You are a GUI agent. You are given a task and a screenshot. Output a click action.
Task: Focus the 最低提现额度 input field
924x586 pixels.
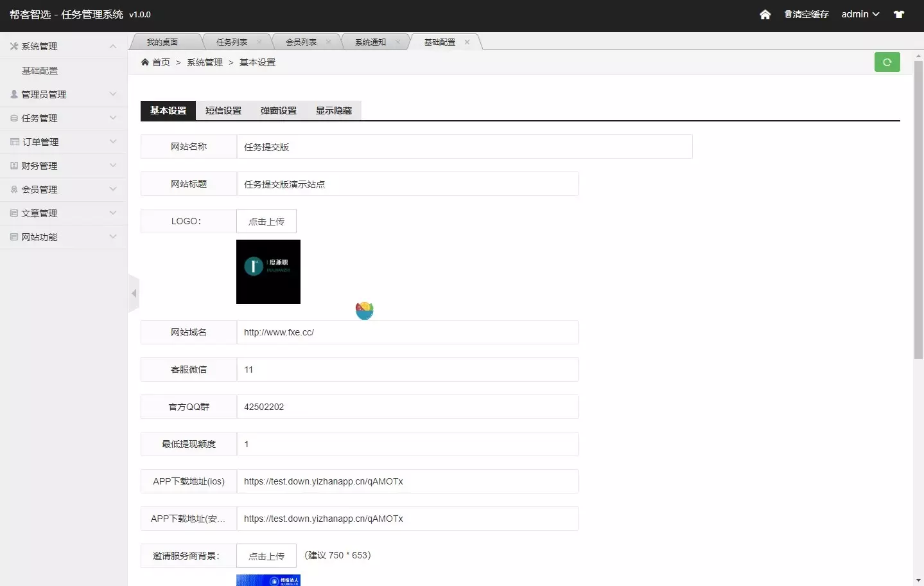[407, 444]
